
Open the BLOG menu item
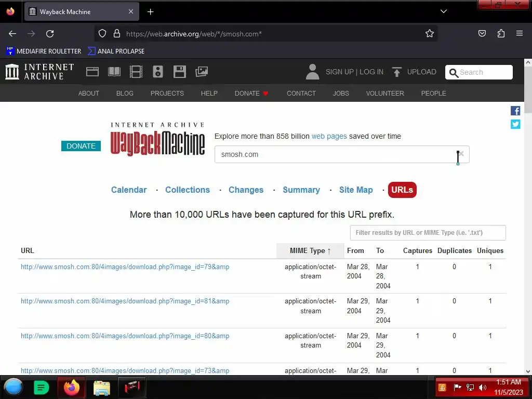tap(125, 94)
